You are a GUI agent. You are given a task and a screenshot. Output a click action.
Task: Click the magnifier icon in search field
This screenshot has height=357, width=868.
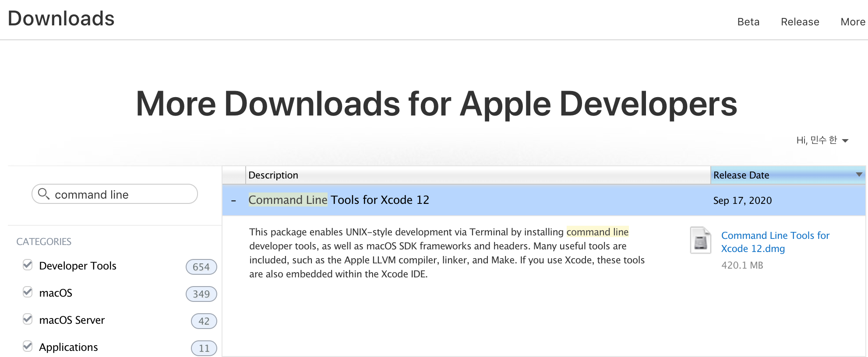pos(43,193)
